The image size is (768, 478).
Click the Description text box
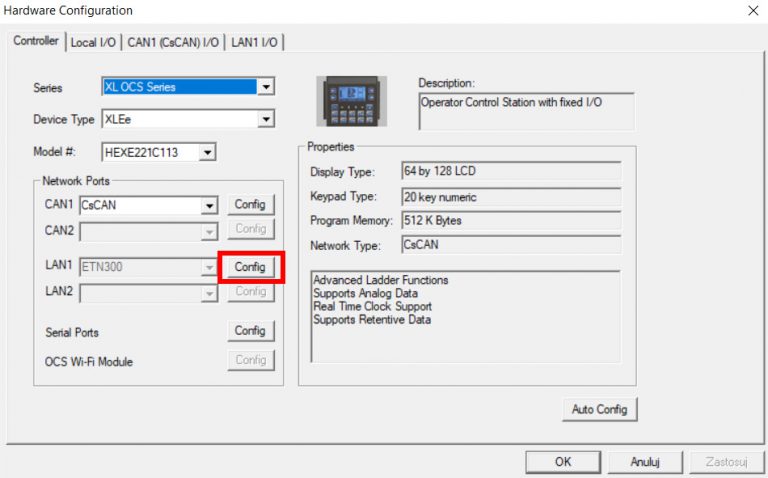519,111
